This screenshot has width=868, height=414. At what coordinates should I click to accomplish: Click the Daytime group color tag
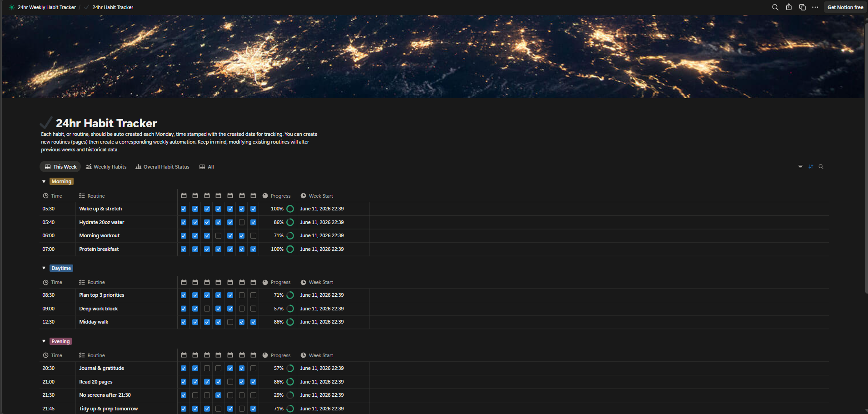61,268
